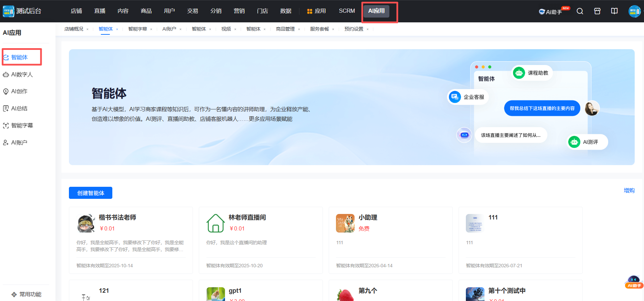Close the 店铺概况 tab
The image size is (644, 301).
pos(88,29)
